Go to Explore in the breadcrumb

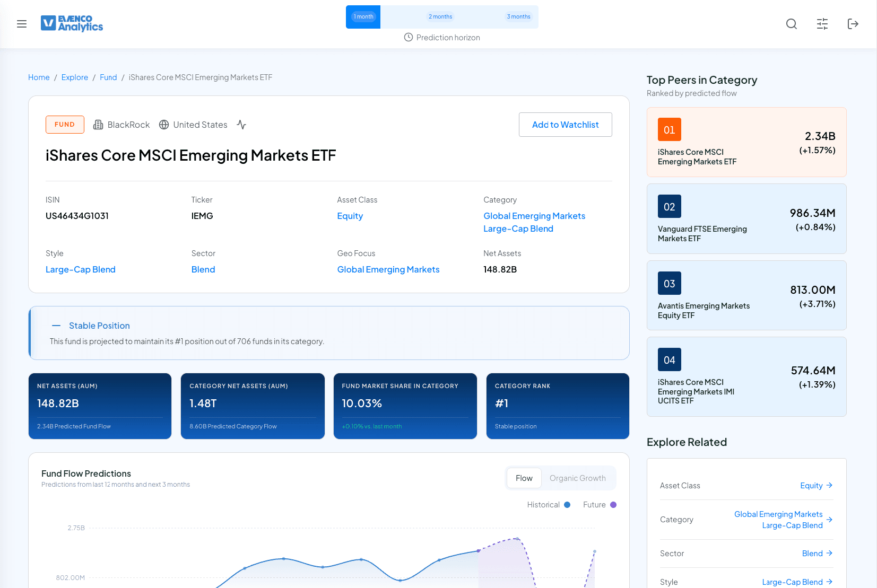[x=75, y=77]
